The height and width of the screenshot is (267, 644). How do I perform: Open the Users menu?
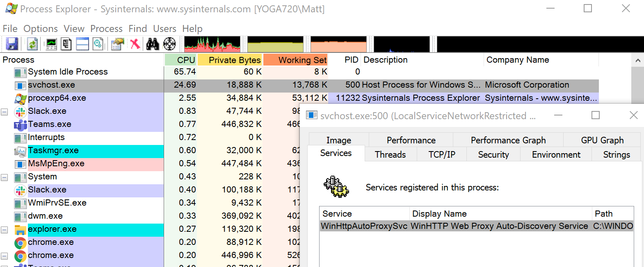[x=164, y=29]
